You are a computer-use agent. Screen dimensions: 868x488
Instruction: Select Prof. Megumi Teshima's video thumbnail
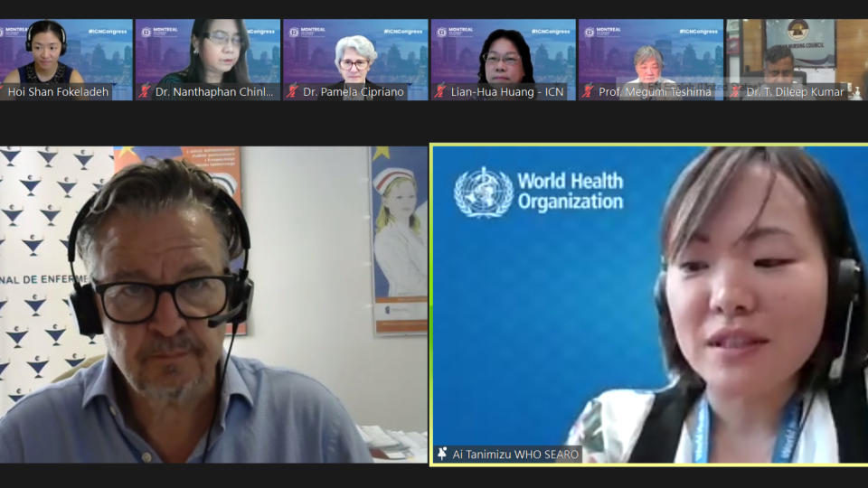click(651, 60)
